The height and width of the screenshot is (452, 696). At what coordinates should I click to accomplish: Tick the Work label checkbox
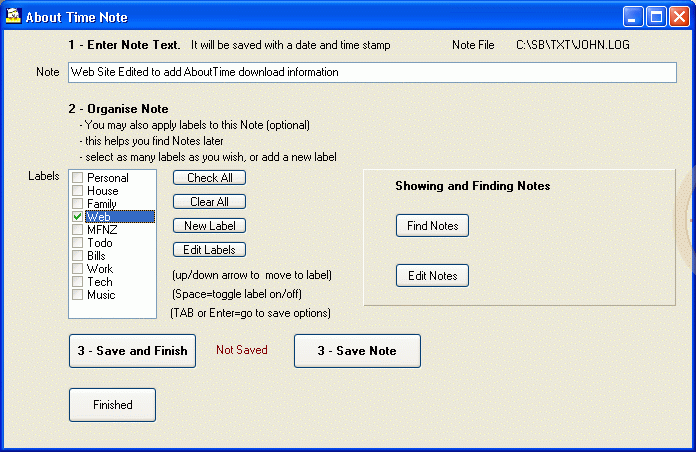[78, 269]
